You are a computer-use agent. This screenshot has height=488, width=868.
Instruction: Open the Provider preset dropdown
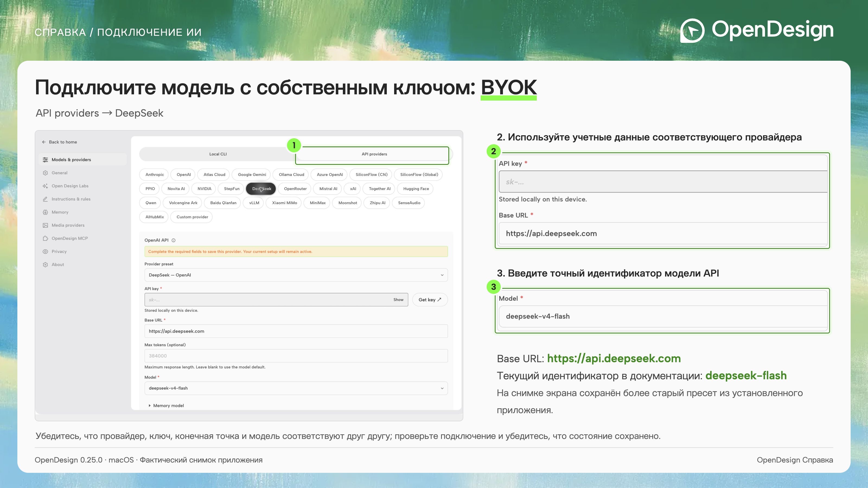[x=296, y=275]
